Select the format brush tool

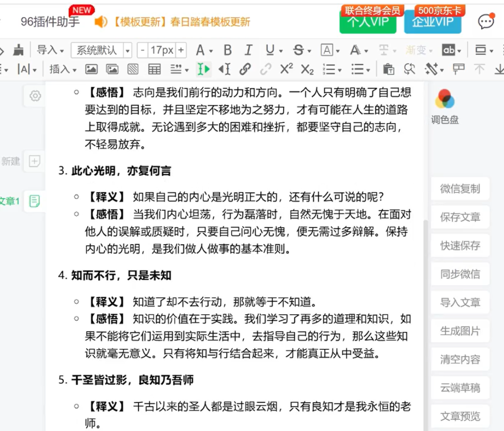point(18,50)
